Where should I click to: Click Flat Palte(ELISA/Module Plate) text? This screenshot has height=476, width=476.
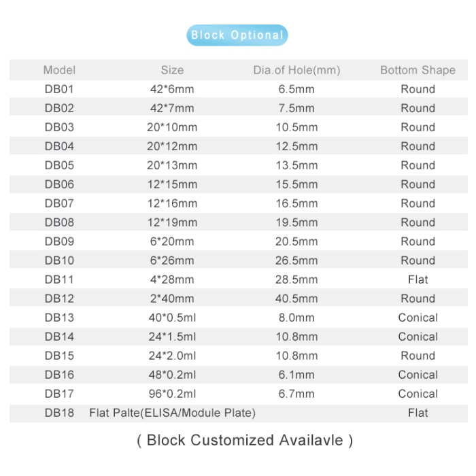point(172,413)
